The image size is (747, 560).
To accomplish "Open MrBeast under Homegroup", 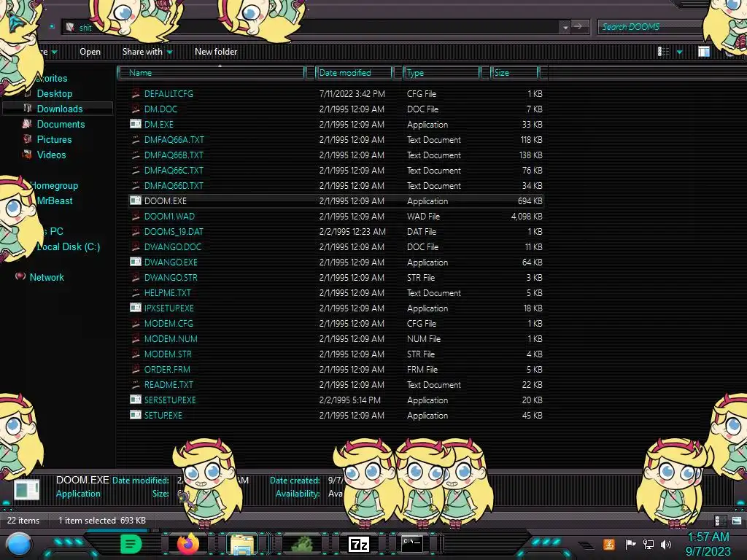I will coord(54,201).
